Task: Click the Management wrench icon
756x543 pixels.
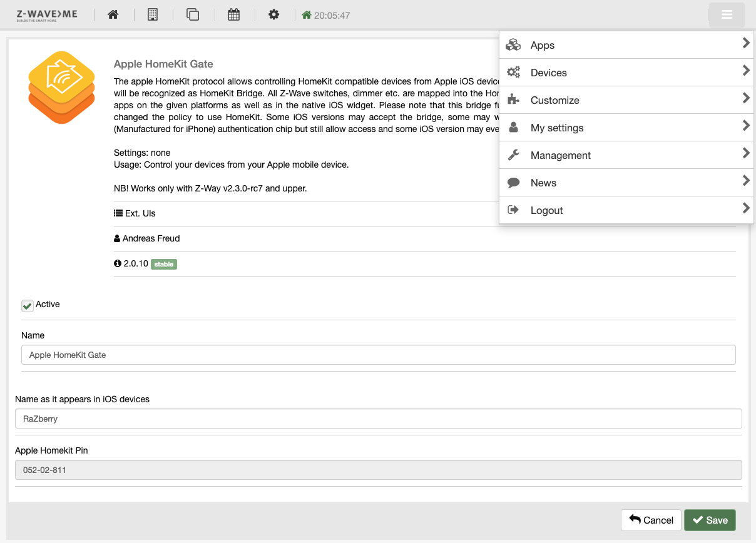Action: [514, 155]
